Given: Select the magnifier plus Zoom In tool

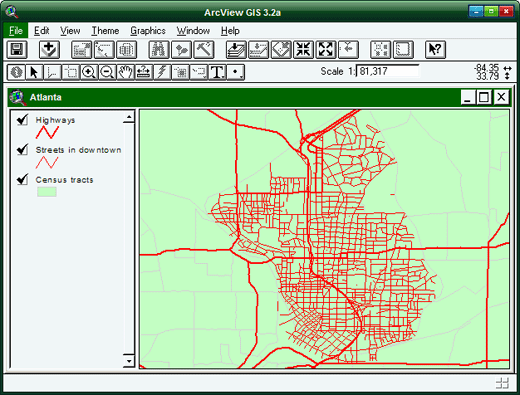Looking at the screenshot, I should [x=89, y=72].
